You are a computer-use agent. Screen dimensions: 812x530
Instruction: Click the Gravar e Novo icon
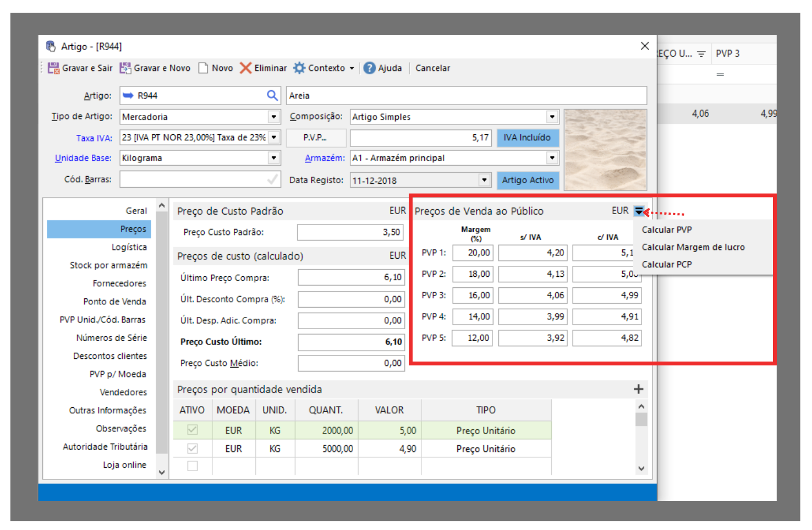pyautogui.click(x=125, y=68)
